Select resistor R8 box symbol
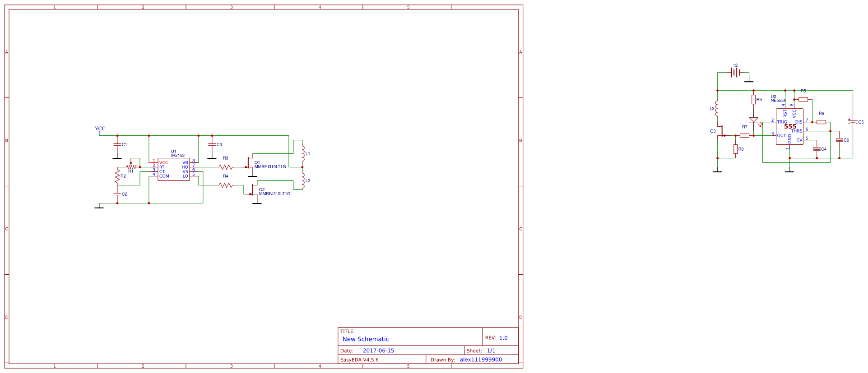Image resolution: width=868 pixels, height=373 pixels. pyautogui.click(x=735, y=149)
